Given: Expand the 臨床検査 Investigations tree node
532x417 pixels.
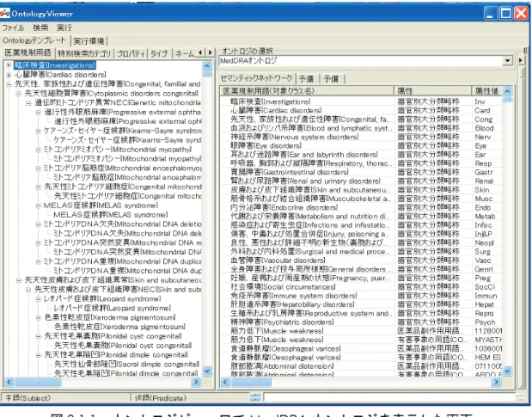Looking at the screenshot, I should (x=9, y=64).
